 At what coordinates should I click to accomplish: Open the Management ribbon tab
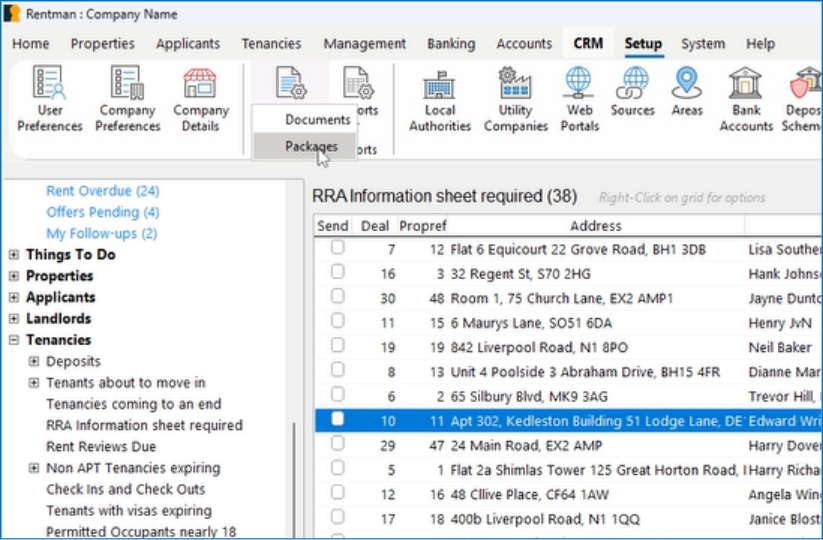(365, 44)
